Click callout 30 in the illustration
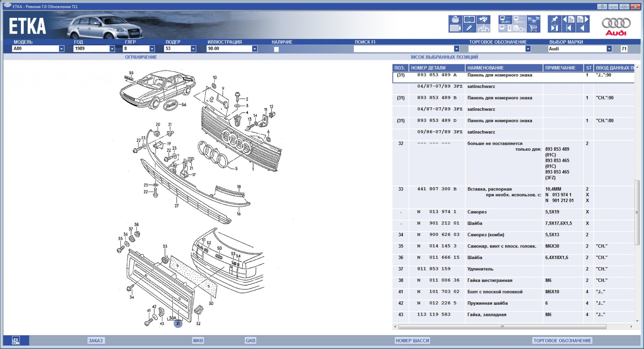The width and height of the screenshot is (644, 349). pos(211,303)
